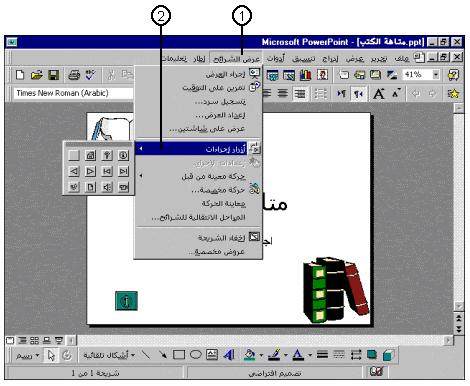The image size is (470, 386).
Task: Toggle right-to-left paragraph direction
Action: pos(358,94)
